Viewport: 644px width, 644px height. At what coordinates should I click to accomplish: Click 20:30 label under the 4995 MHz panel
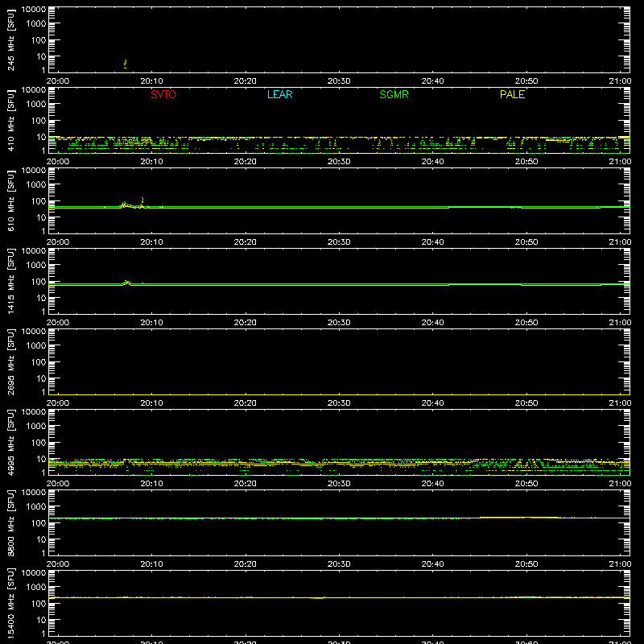point(339,484)
